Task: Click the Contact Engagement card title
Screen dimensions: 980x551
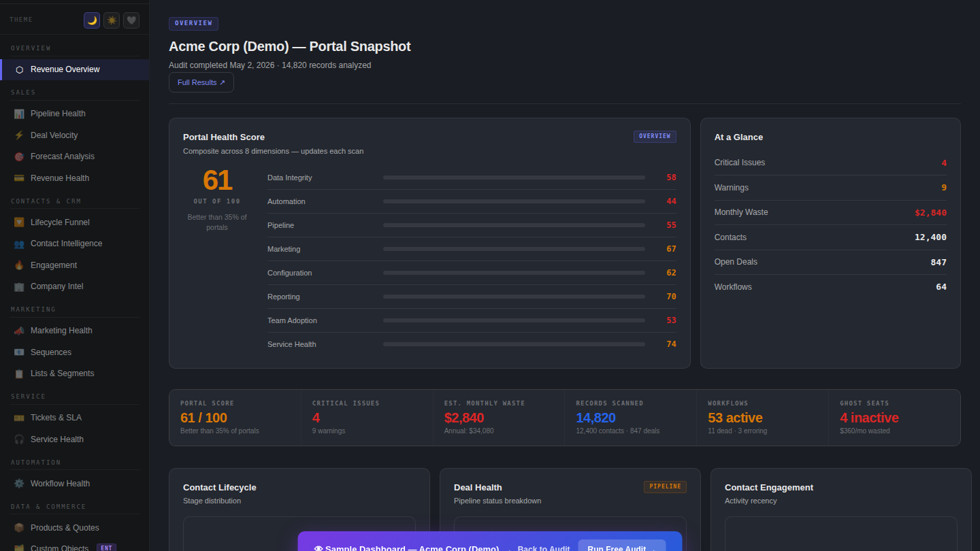Action: 769,487
